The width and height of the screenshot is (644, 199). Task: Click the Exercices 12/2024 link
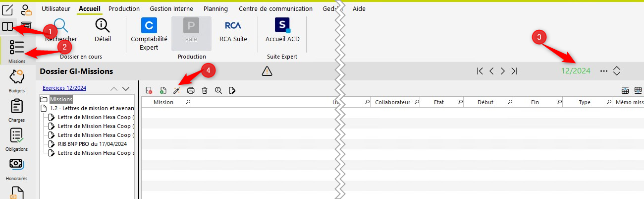coord(64,88)
